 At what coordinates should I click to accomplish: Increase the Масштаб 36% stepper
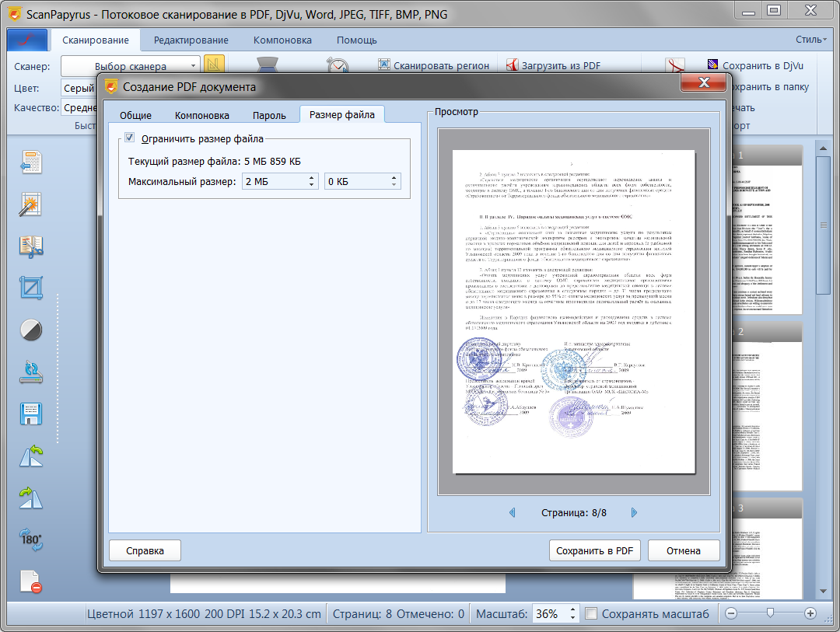(x=573, y=609)
